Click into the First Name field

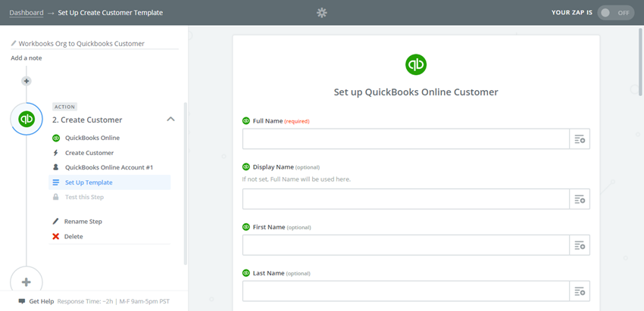point(406,245)
